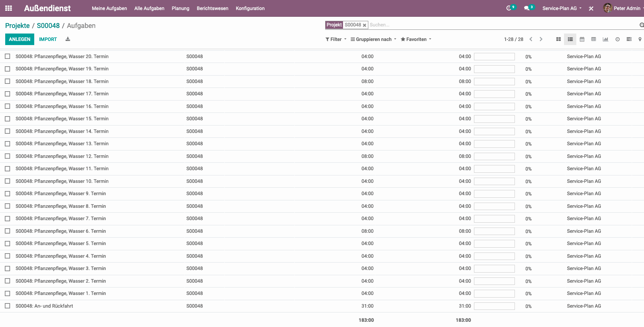This screenshot has height=327, width=644.
Task: Open the Peter Admin user menu
Action: pyautogui.click(x=624, y=8)
